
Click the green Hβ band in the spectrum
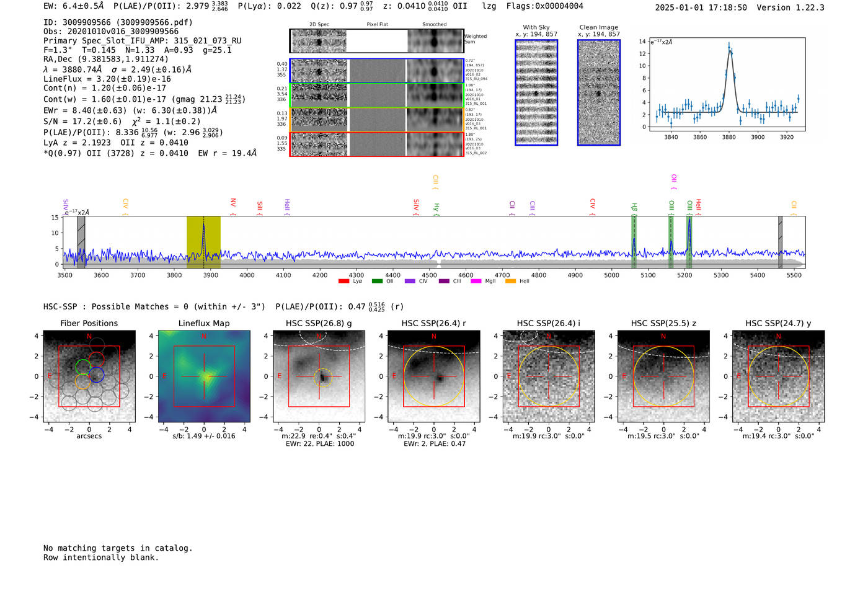(634, 242)
